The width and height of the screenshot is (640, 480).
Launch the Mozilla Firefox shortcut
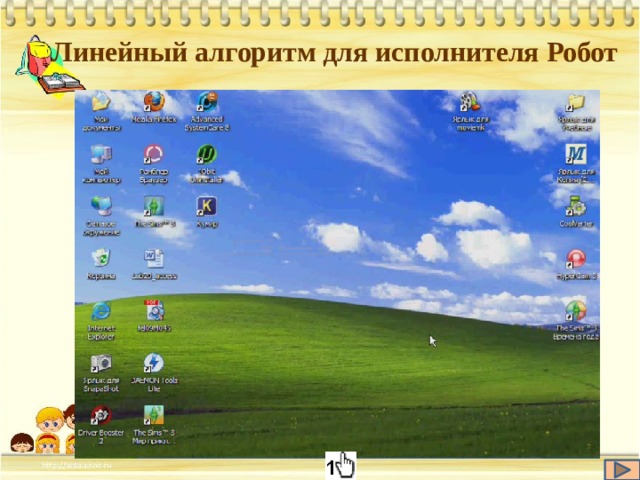coord(154,102)
